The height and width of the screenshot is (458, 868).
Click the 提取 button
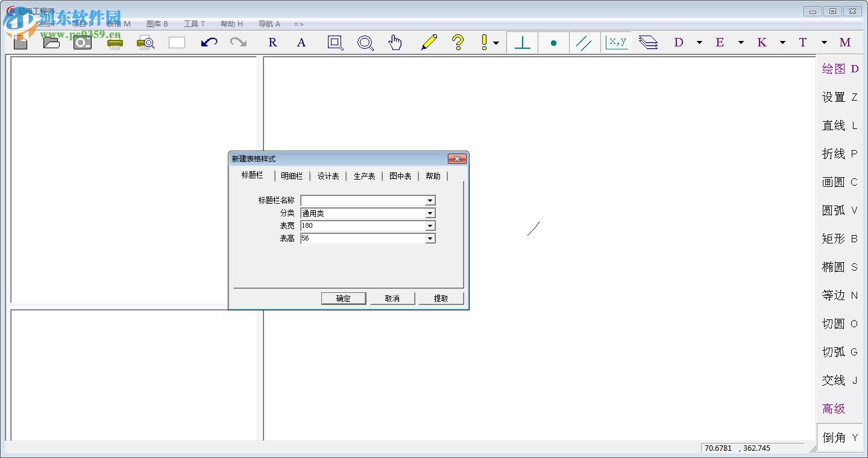click(441, 298)
